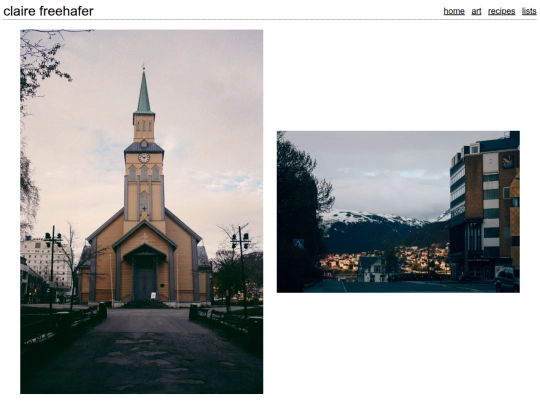Click the small white house on the street
The image size is (540, 405).
pos(371,269)
